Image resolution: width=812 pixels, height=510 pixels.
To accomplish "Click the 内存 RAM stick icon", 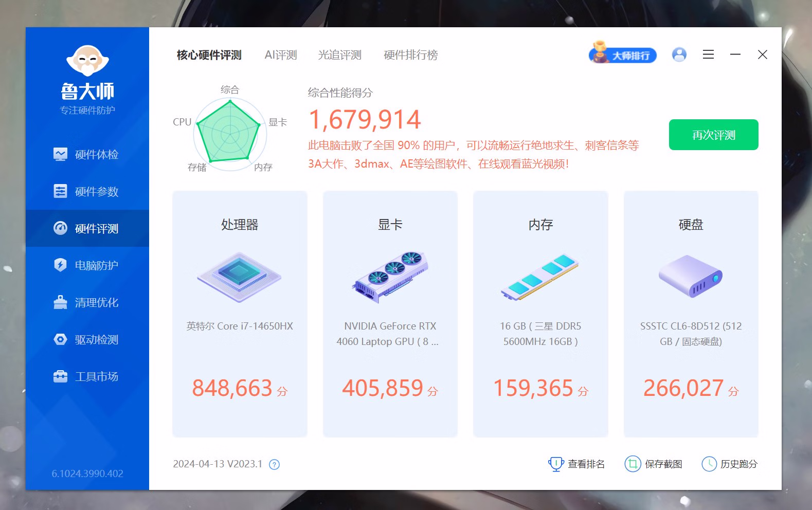I will tap(540, 277).
